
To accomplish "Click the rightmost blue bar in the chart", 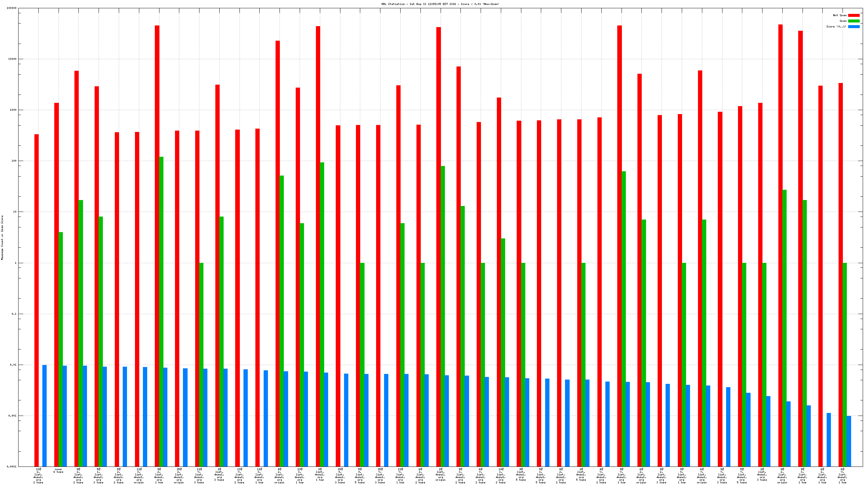I will [x=849, y=441].
